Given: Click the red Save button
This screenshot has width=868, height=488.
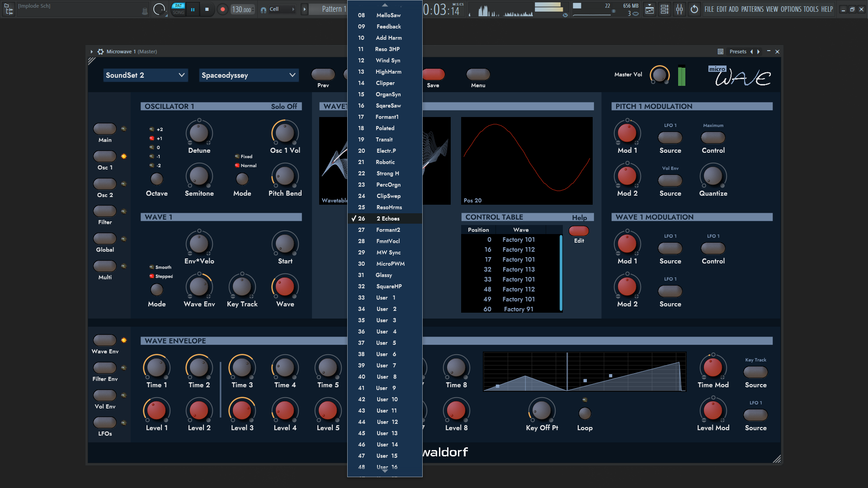Looking at the screenshot, I should [433, 74].
